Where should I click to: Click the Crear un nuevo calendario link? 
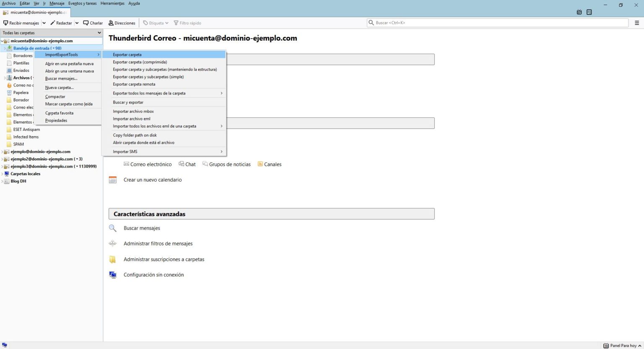tap(153, 180)
